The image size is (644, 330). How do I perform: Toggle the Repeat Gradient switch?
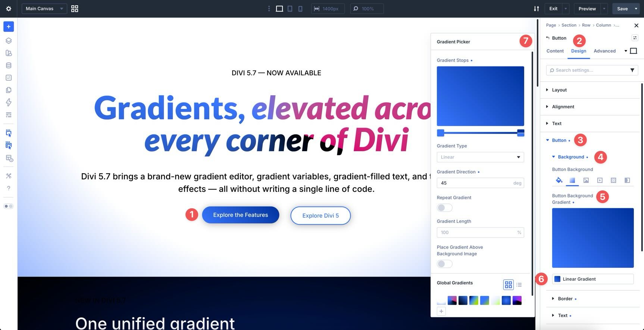coord(444,208)
